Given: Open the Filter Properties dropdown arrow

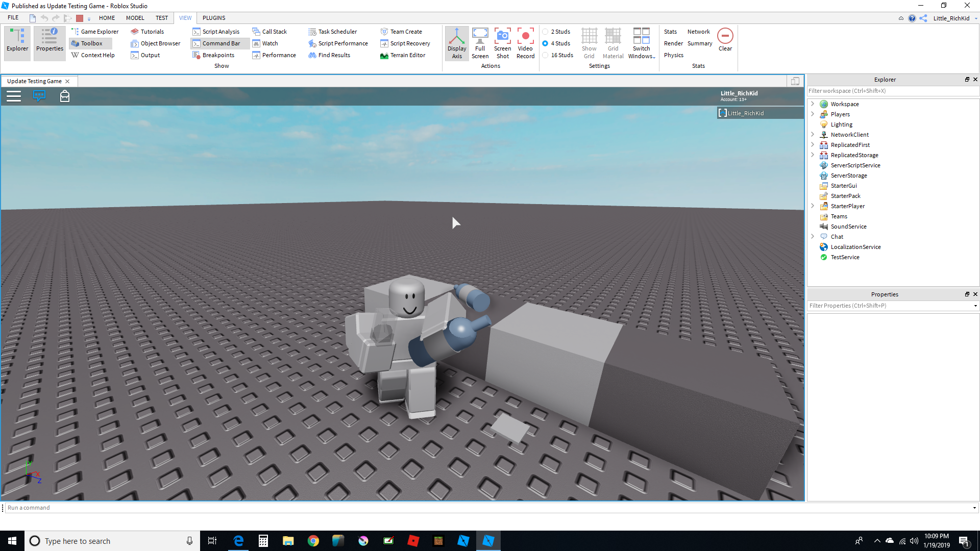Looking at the screenshot, I should tap(975, 306).
